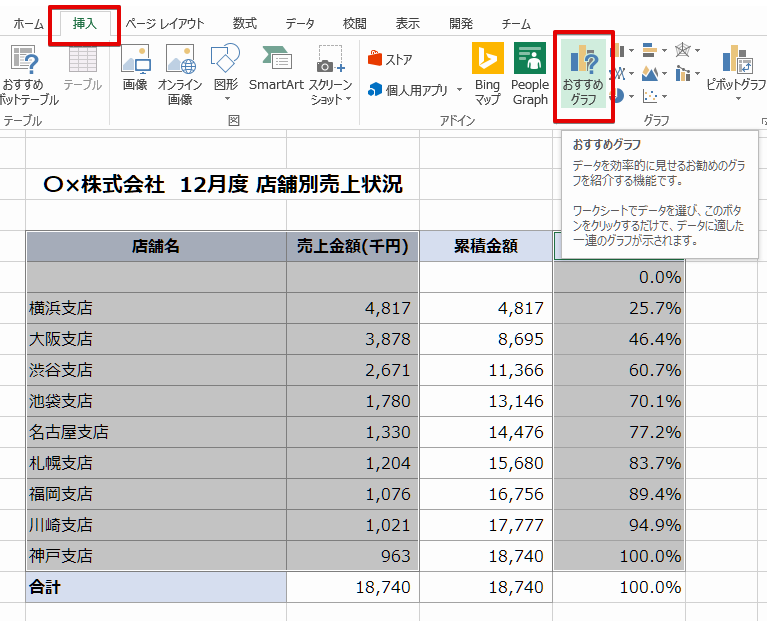Select the 挿入 ribbon tab

[85, 23]
